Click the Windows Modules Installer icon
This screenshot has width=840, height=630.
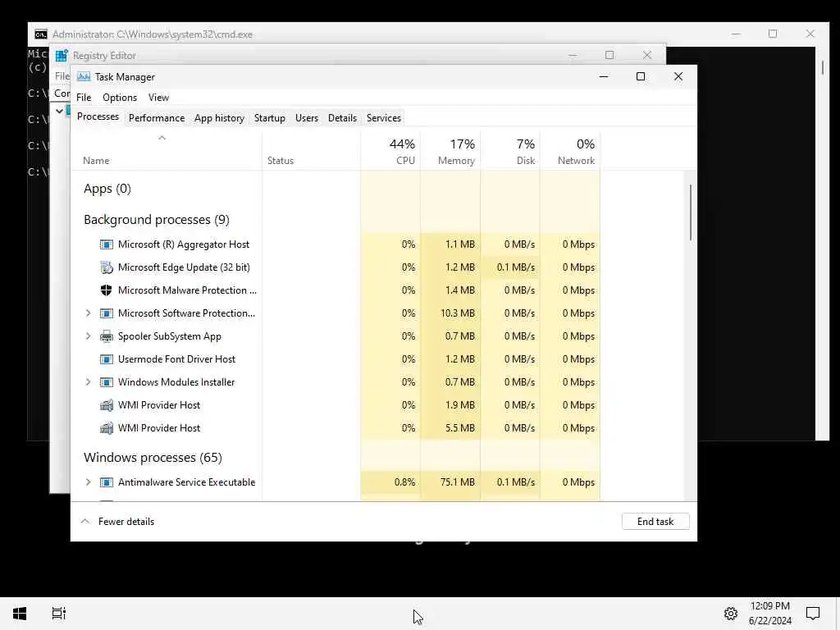(x=106, y=382)
